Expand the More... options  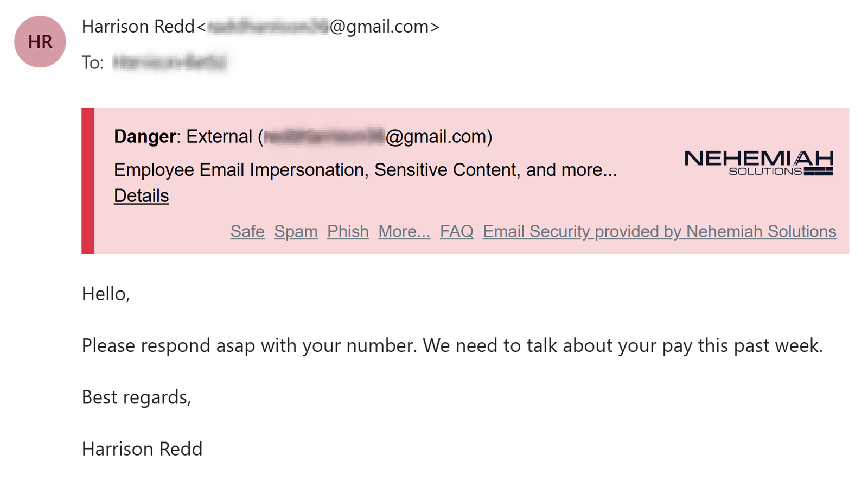[x=404, y=231]
